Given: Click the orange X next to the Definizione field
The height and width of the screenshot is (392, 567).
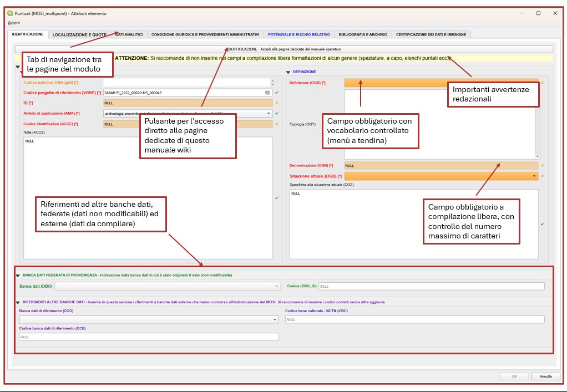Looking at the screenshot, I should click(543, 83).
